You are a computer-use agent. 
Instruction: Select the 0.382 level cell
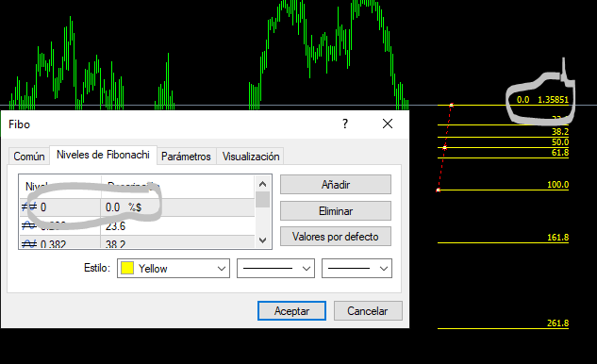pyautogui.click(x=60, y=242)
